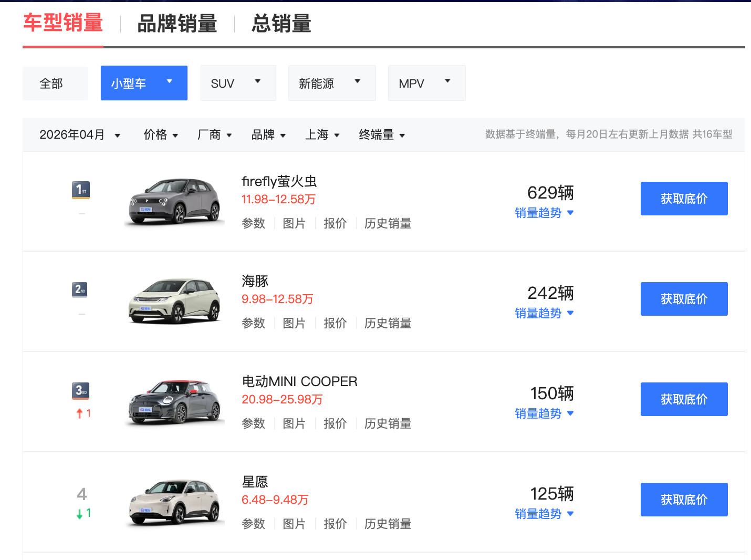Open 历史销量 for 海豚
This screenshot has height=560, width=751.
tap(388, 323)
